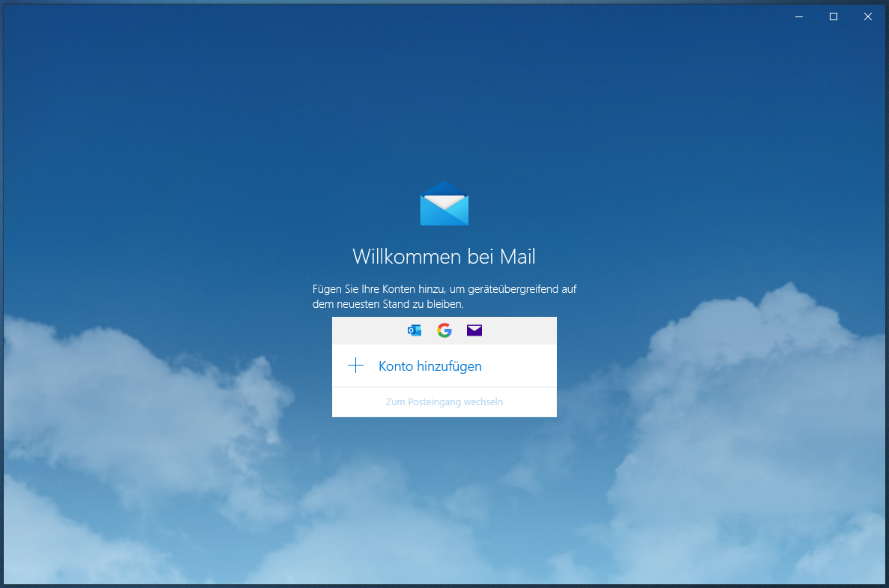Click the plus icon beside Konto hinzufügen
This screenshot has width=889, height=588.
click(356, 366)
